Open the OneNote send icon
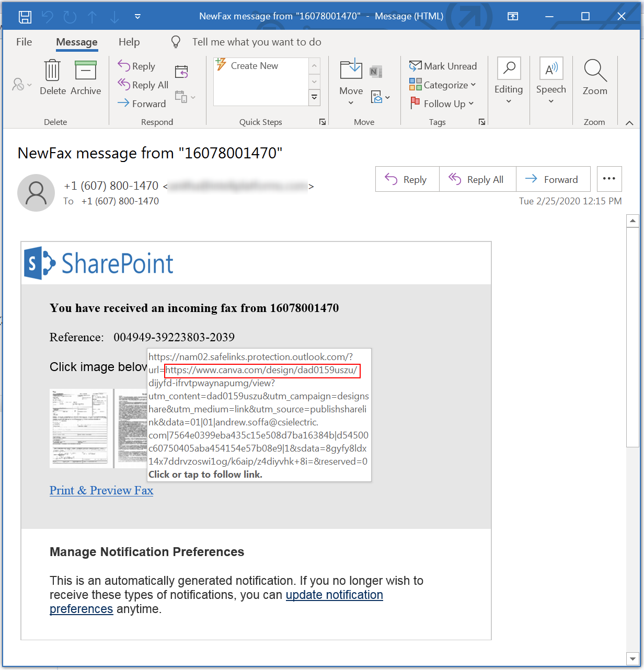 tap(374, 70)
